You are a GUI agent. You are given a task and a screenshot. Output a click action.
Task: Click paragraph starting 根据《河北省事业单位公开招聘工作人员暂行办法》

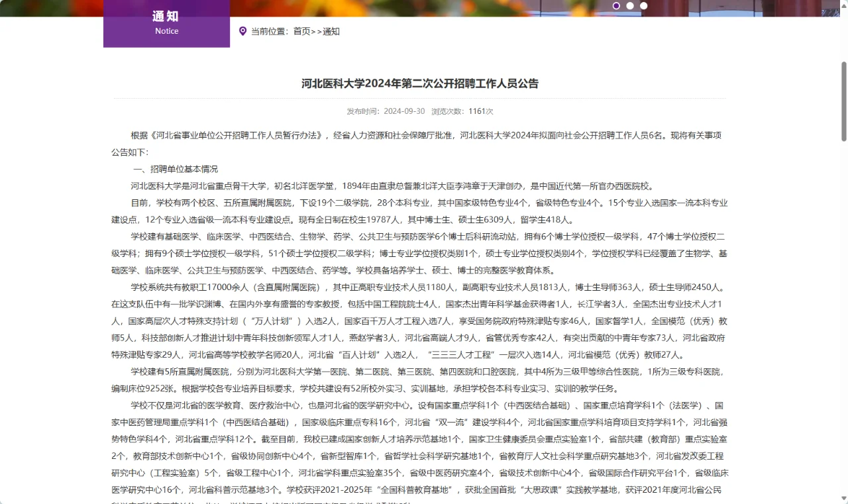420,144
